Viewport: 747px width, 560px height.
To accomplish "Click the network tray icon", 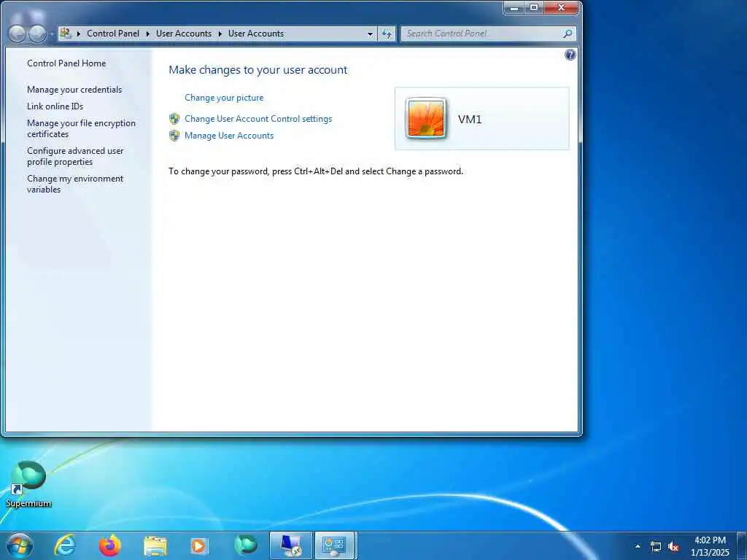I will [x=656, y=547].
